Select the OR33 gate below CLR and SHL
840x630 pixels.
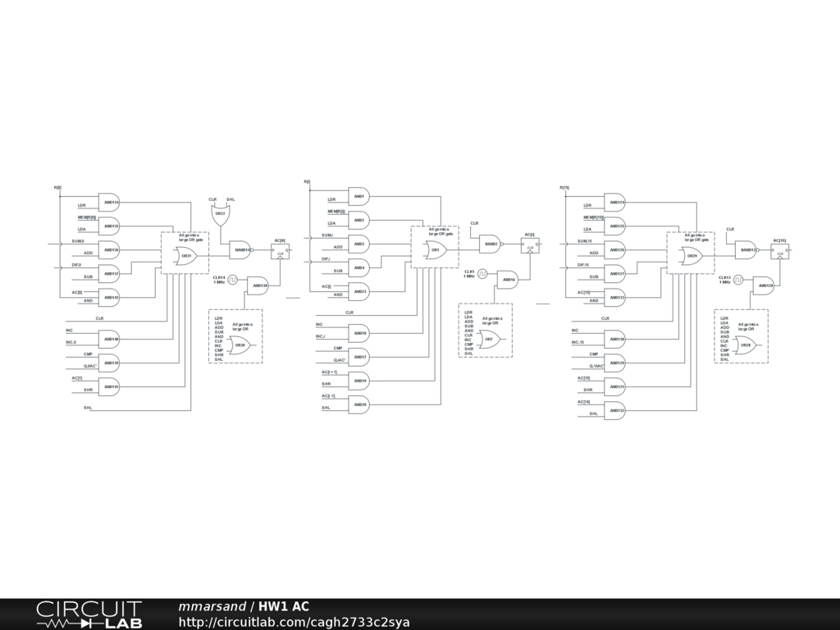[221, 215]
